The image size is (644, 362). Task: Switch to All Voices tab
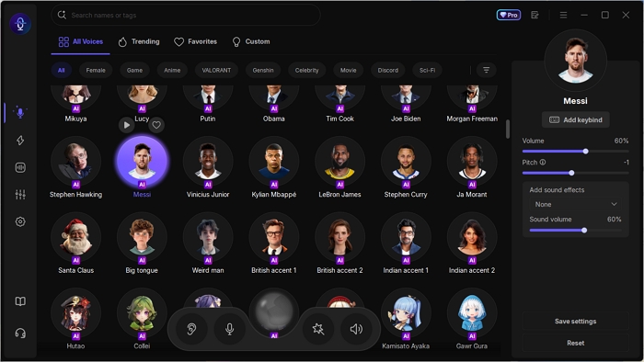tap(81, 41)
